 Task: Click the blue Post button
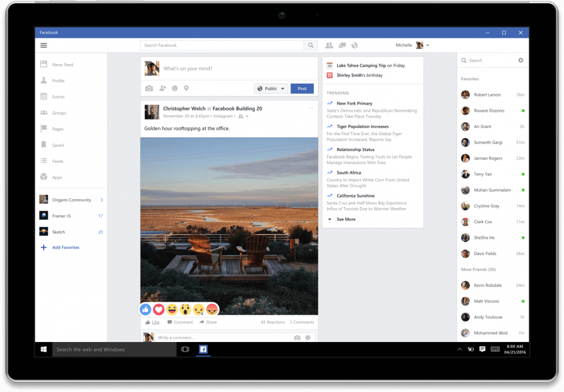[302, 88]
